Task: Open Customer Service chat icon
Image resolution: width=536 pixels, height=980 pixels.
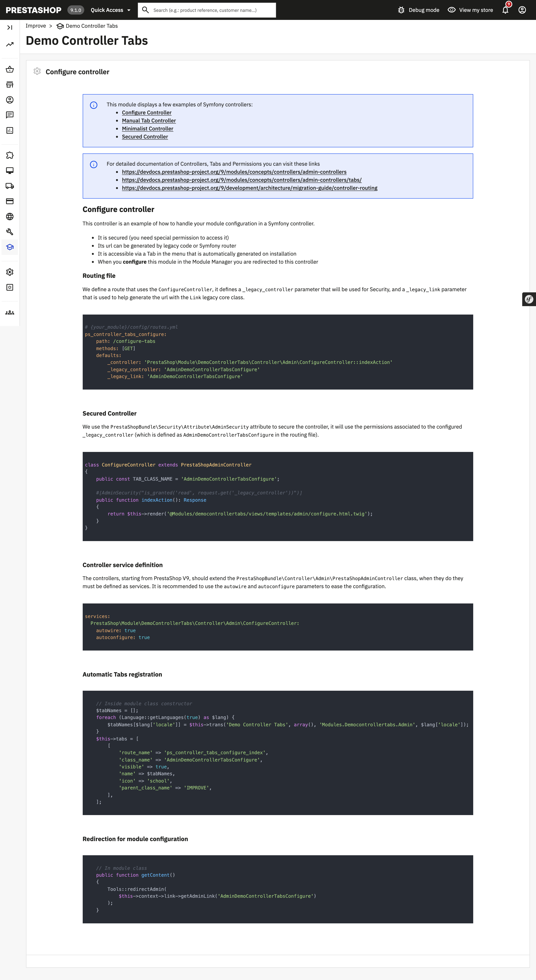Action: 10,115
